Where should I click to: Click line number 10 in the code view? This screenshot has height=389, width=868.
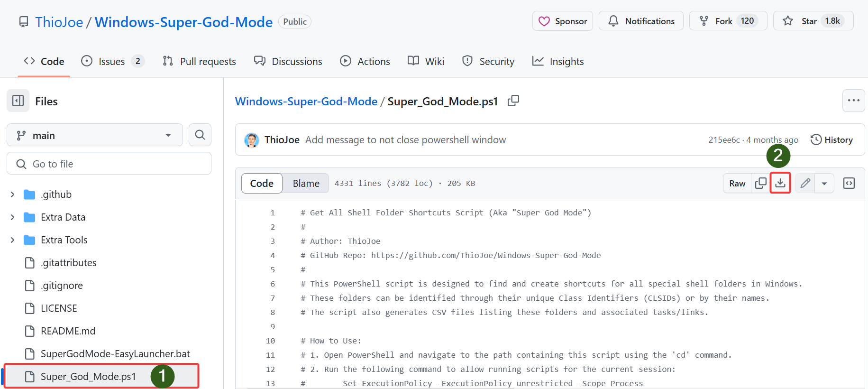tap(270, 341)
